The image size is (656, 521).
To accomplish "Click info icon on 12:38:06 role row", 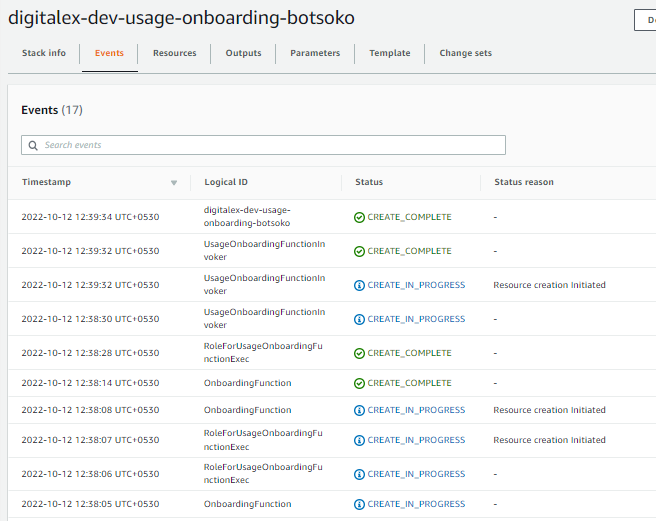I will pyautogui.click(x=359, y=474).
